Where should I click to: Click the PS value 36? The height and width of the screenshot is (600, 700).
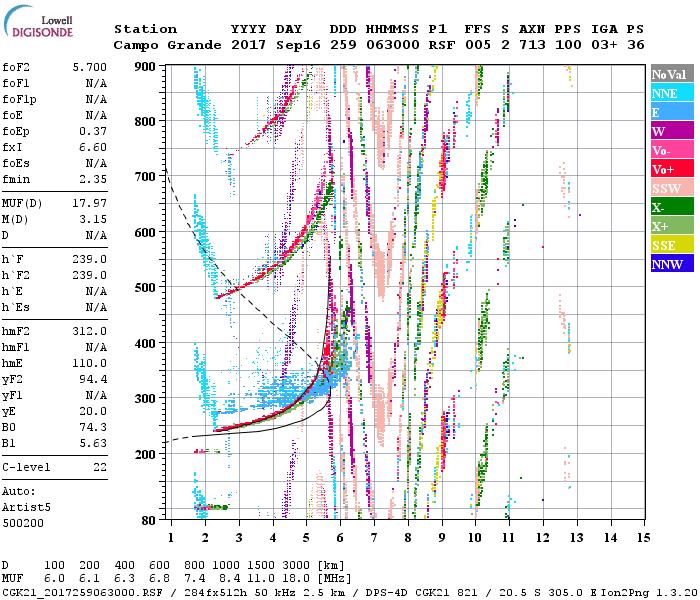(636, 45)
